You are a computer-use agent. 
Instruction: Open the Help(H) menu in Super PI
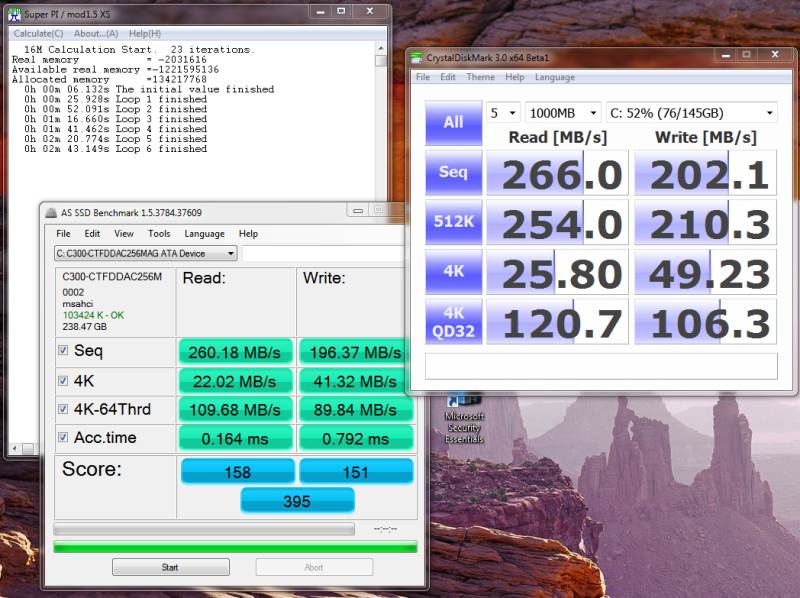pyautogui.click(x=145, y=34)
